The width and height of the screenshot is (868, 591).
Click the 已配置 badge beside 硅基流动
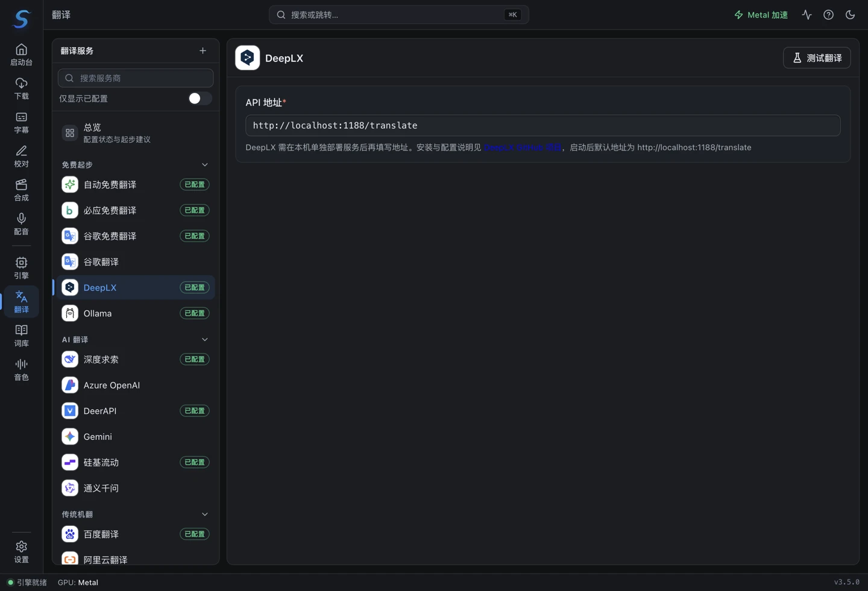click(x=195, y=463)
